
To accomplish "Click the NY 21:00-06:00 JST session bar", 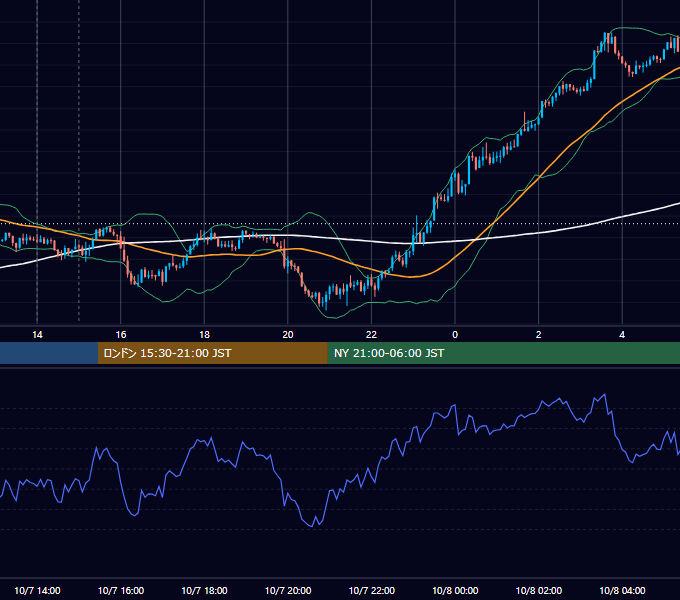I will click(503, 353).
